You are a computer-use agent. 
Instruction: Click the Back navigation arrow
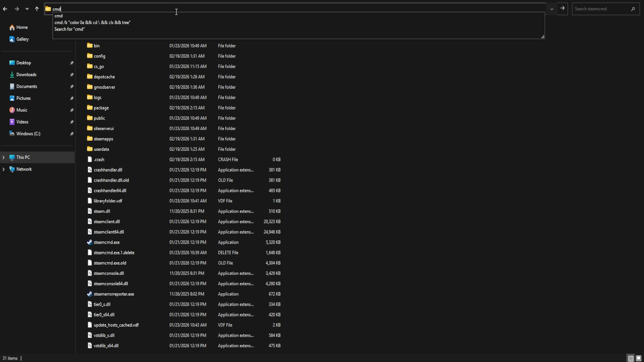[5, 9]
